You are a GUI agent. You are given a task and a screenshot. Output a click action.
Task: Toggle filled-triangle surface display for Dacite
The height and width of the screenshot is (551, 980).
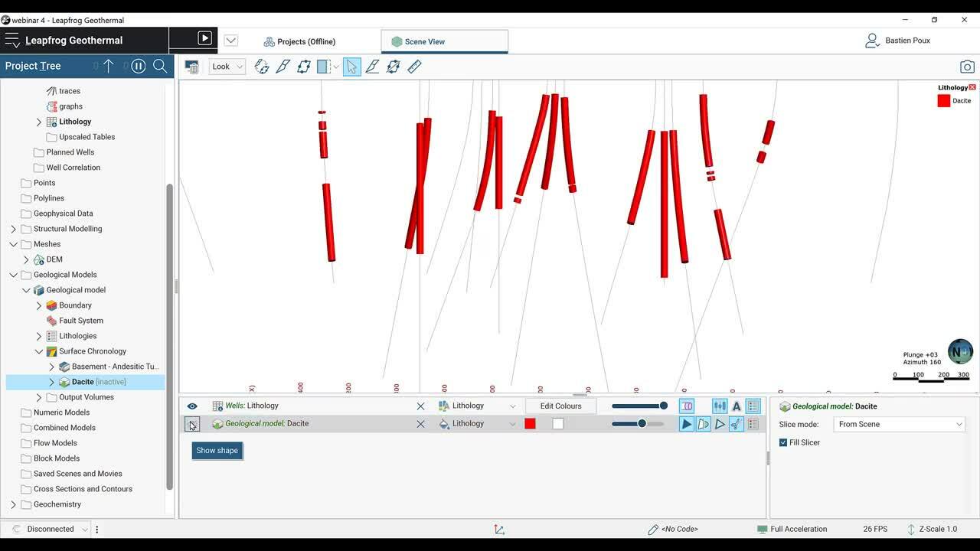(687, 424)
